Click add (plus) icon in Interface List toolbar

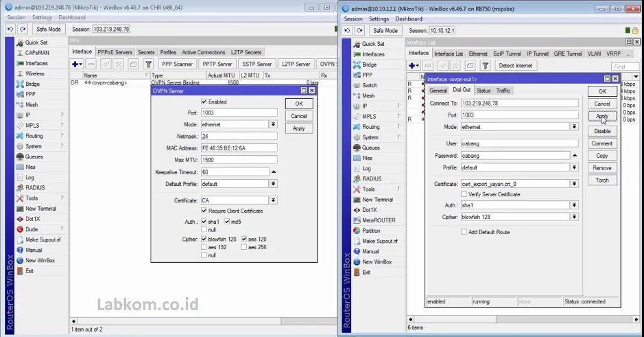[414, 65]
